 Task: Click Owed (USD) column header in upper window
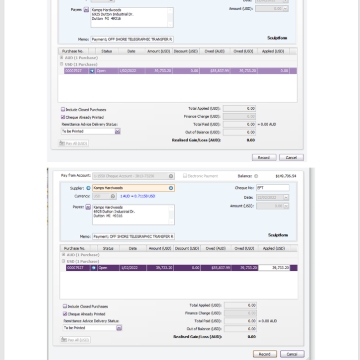243,51
